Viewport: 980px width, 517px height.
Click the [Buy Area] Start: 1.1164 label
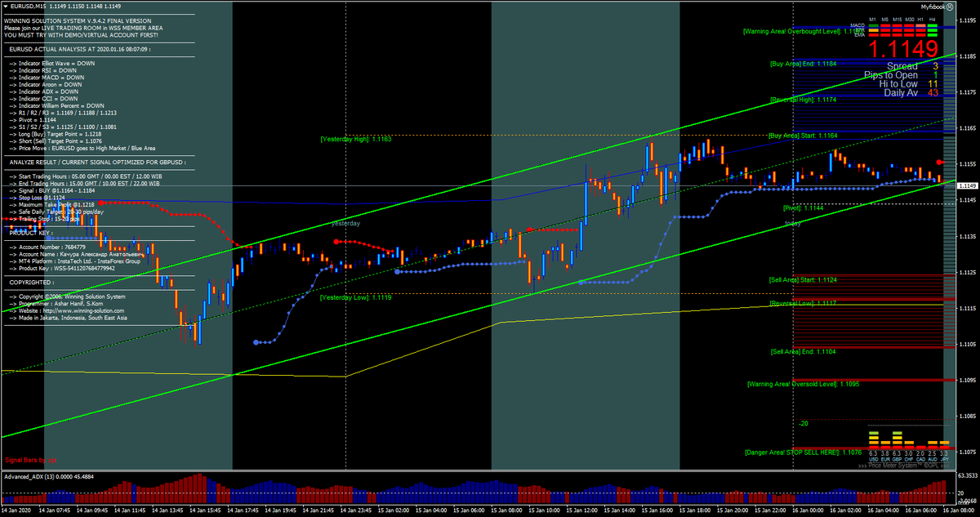(x=803, y=135)
